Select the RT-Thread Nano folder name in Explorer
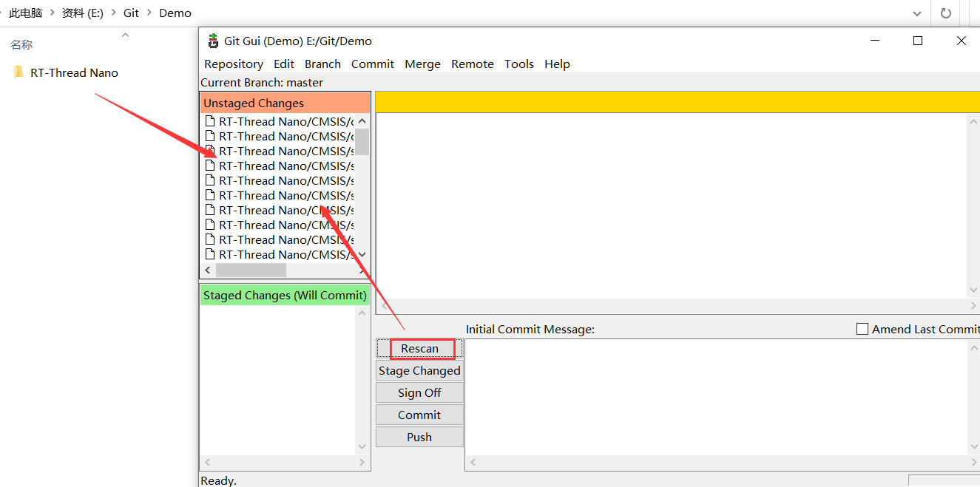Screen dimensions: 980x487 point(74,72)
